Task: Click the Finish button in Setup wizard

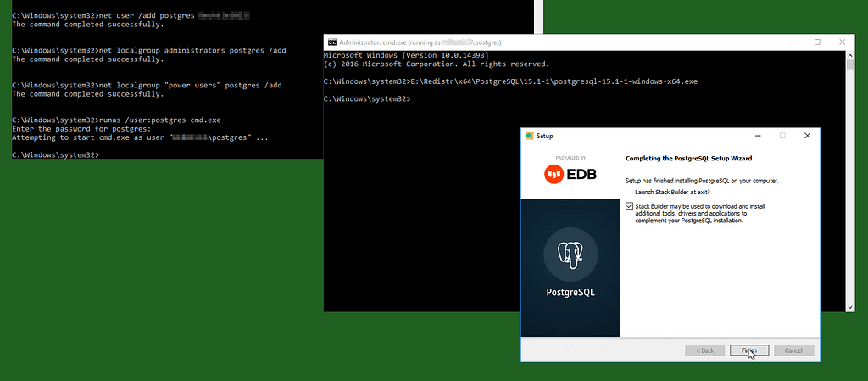Action: click(749, 350)
